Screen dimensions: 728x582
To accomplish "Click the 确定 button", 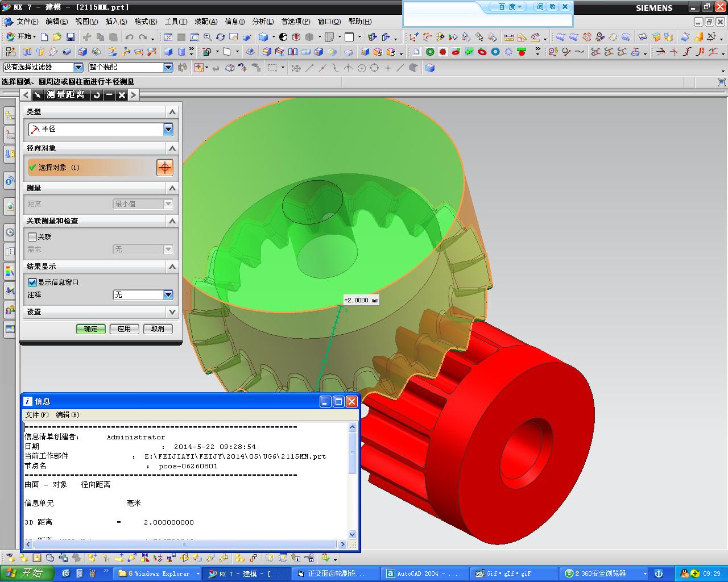I will 91,329.
